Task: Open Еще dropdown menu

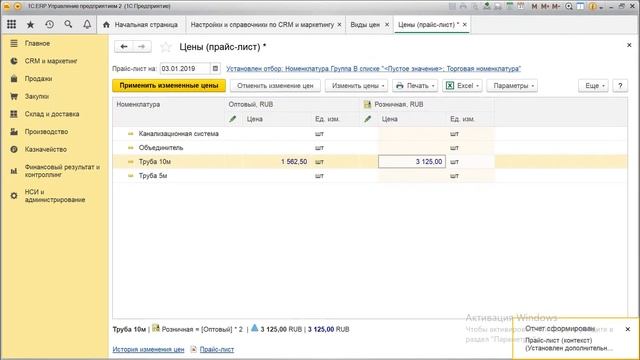Action: [593, 86]
